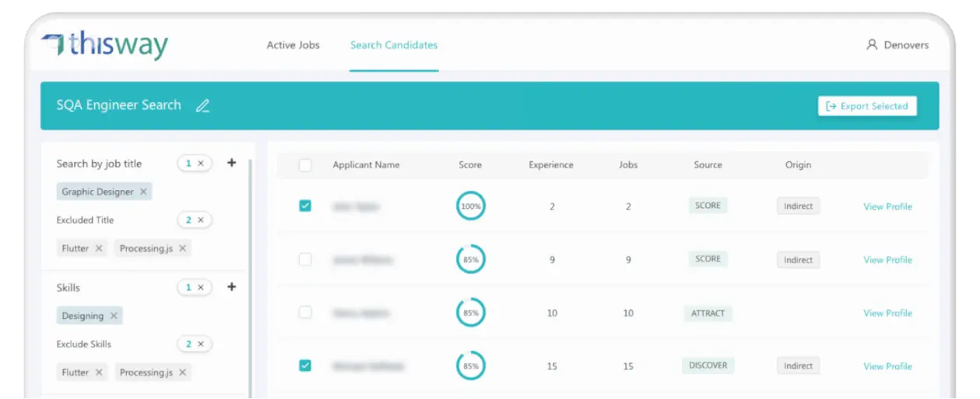980x399 pixels.
Task: Remove the Graphic Designer tag
Action: point(143,192)
